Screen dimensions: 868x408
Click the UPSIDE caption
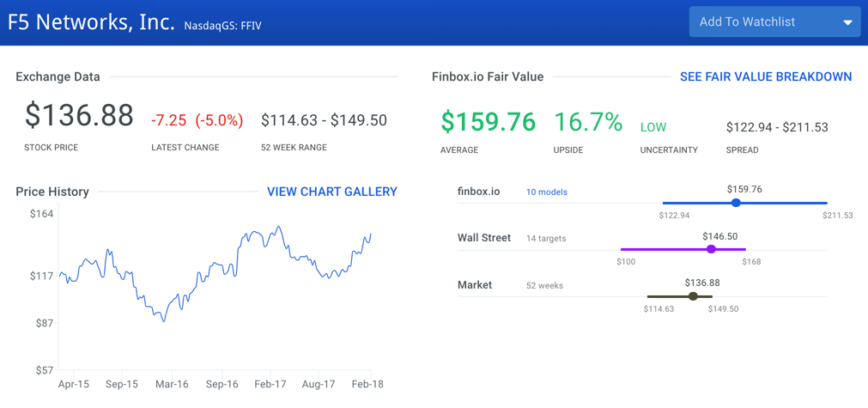(x=570, y=150)
